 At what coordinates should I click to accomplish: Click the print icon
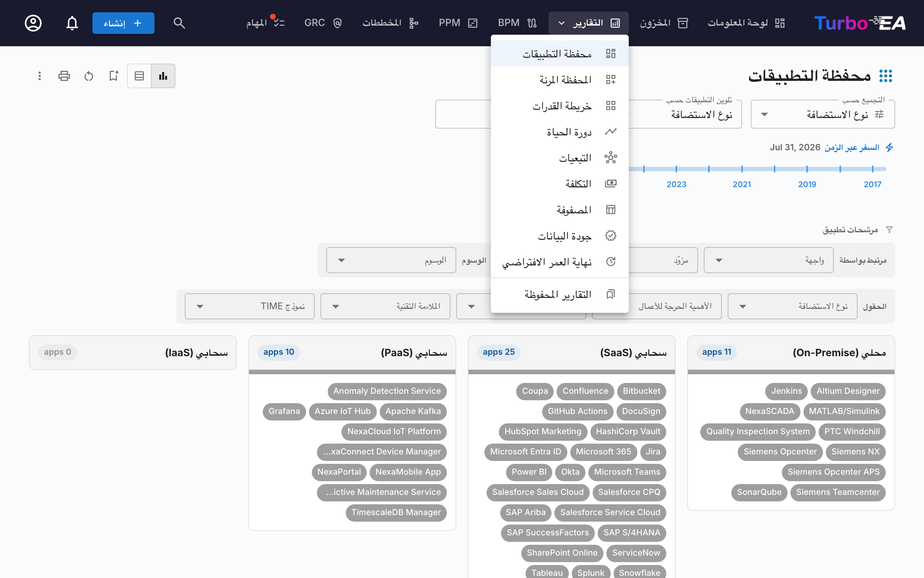coord(64,76)
